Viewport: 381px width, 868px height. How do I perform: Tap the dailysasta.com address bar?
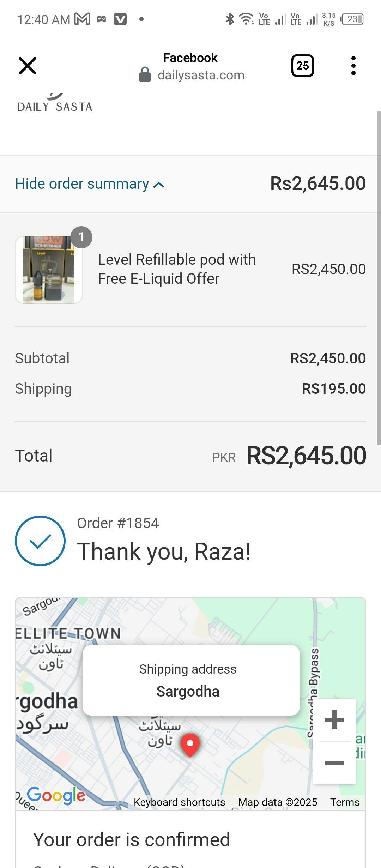tap(201, 75)
